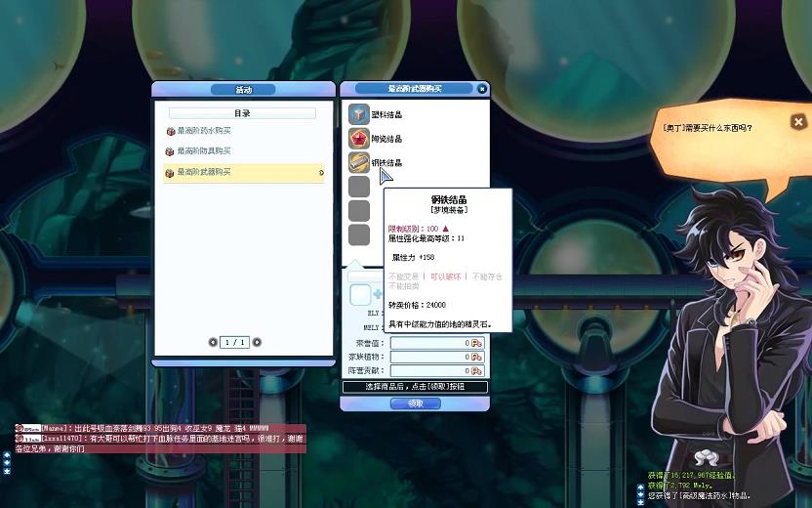Click the coin icon beside 阵营贡献 field

click(477, 371)
